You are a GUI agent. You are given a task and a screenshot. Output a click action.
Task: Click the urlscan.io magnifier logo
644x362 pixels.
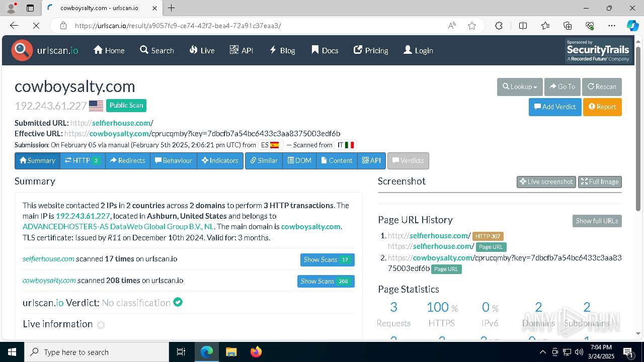pyautogui.click(x=22, y=50)
